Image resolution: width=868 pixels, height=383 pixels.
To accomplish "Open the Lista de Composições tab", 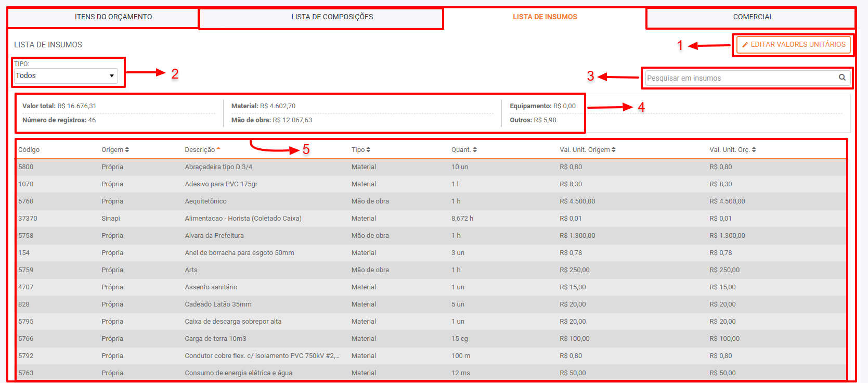I will [x=332, y=17].
